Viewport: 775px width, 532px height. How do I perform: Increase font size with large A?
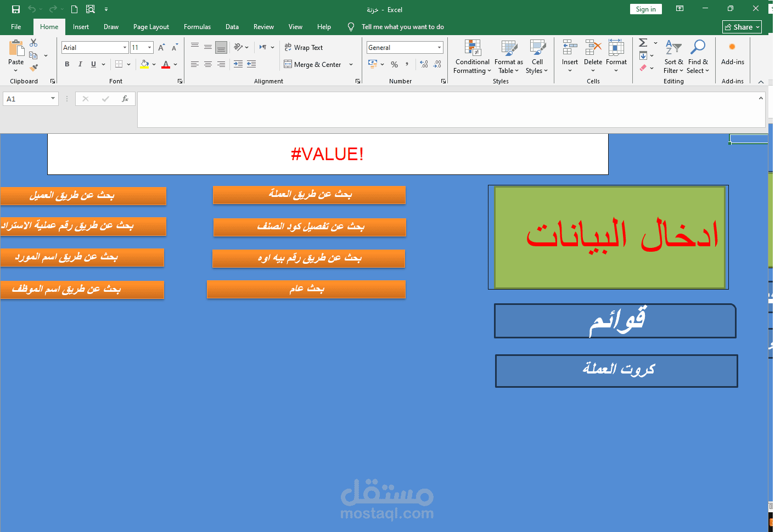(x=161, y=48)
